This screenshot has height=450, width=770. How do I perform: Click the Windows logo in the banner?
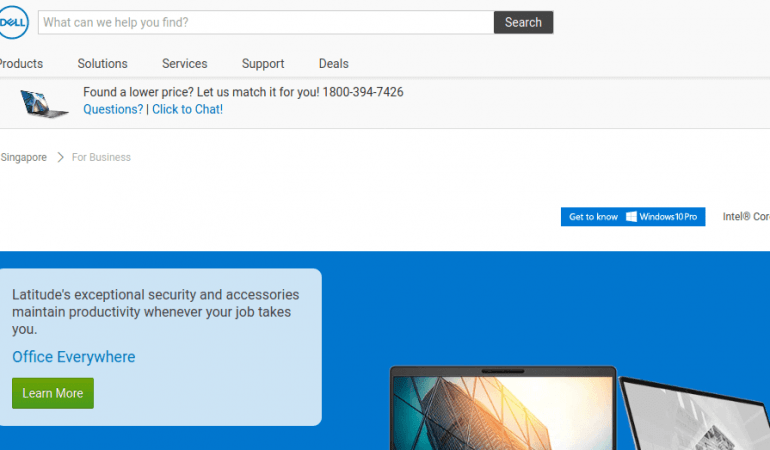[x=632, y=217]
